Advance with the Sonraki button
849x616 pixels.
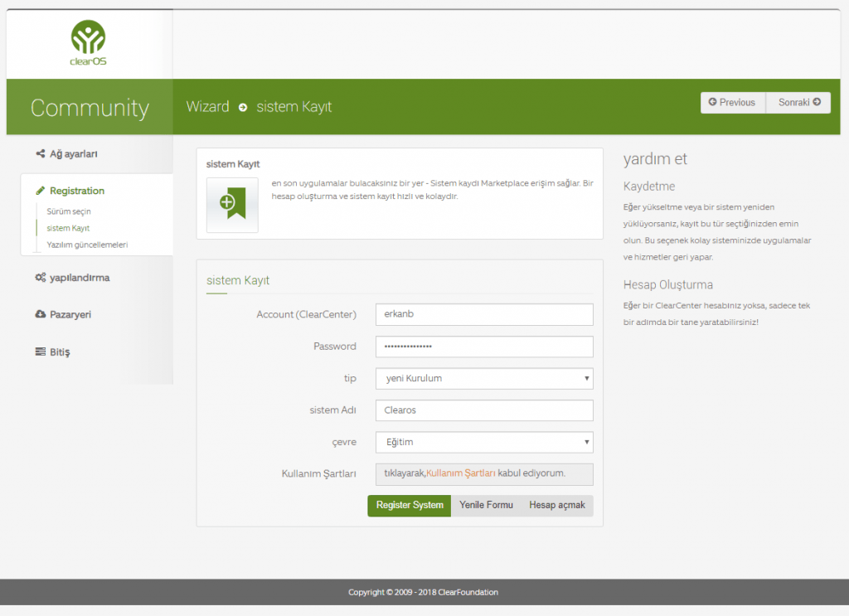click(x=798, y=103)
